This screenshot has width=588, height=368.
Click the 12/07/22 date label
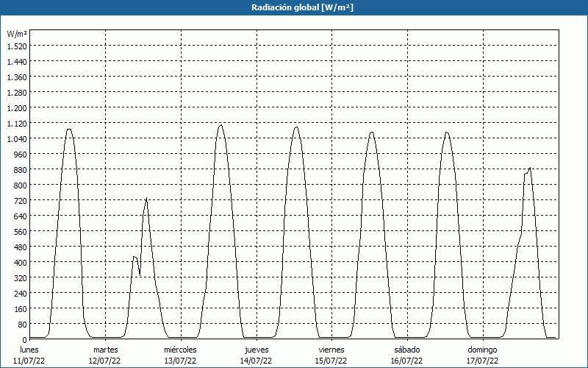(x=104, y=361)
